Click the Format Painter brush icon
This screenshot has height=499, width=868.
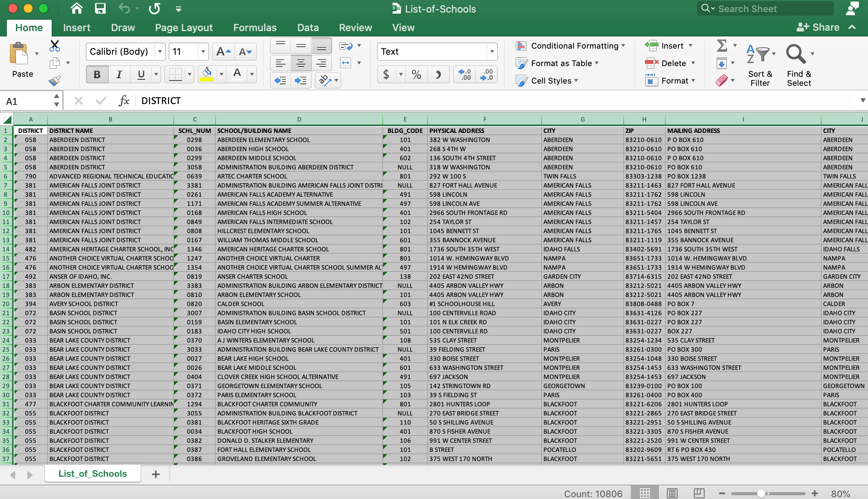tap(55, 81)
